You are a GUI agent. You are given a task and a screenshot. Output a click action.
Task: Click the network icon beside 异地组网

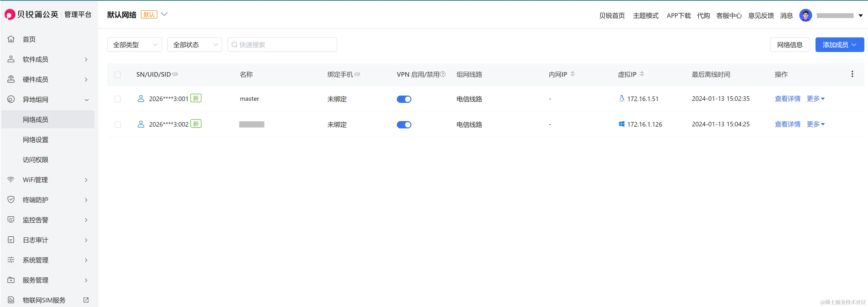tap(11, 99)
